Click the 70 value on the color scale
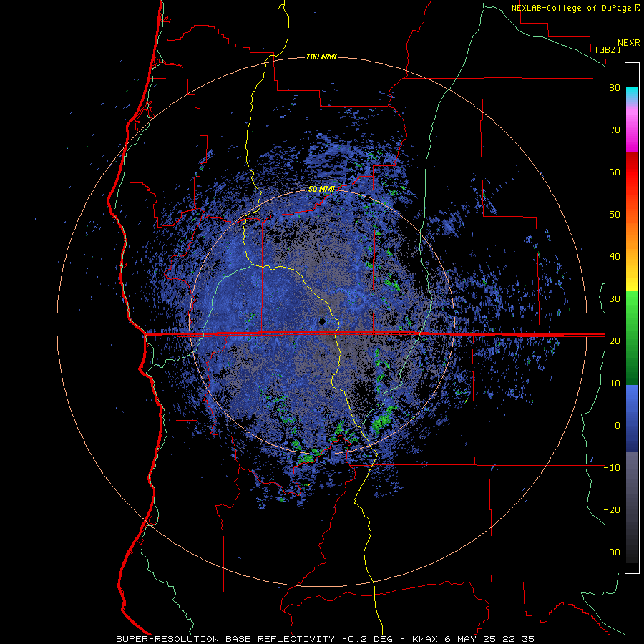This screenshot has width=644, height=644. coord(615,130)
